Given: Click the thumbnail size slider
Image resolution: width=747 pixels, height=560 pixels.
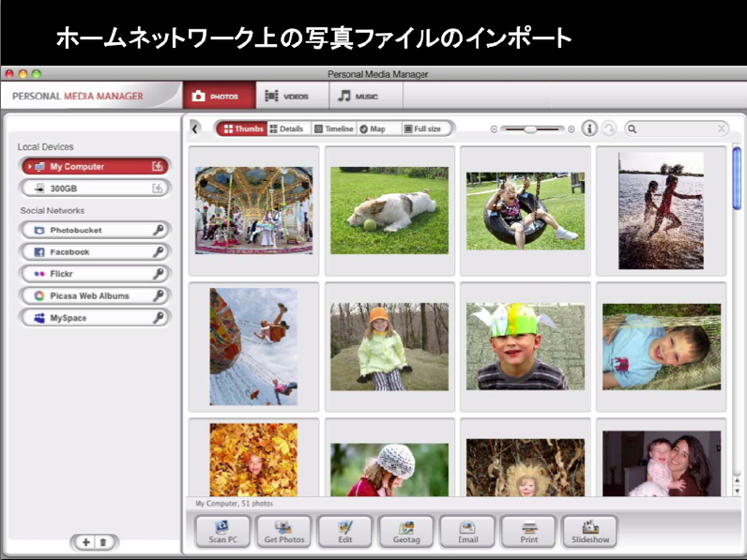Looking at the screenshot, I should tap(532, 129).
